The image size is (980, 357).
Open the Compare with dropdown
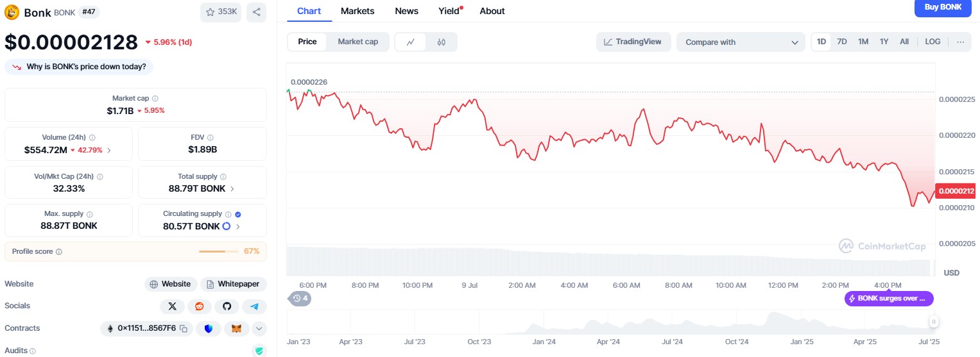tap(740, 42)
